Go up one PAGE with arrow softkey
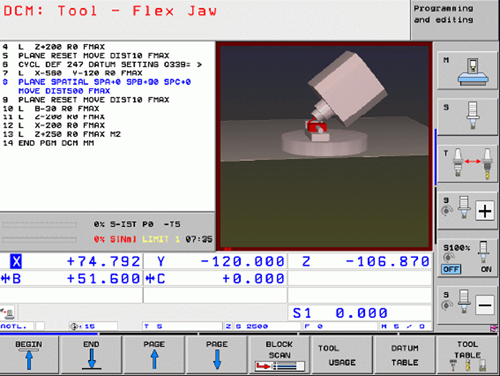The width and height of the screenshot is (500, 376). (x=154, y=355)
